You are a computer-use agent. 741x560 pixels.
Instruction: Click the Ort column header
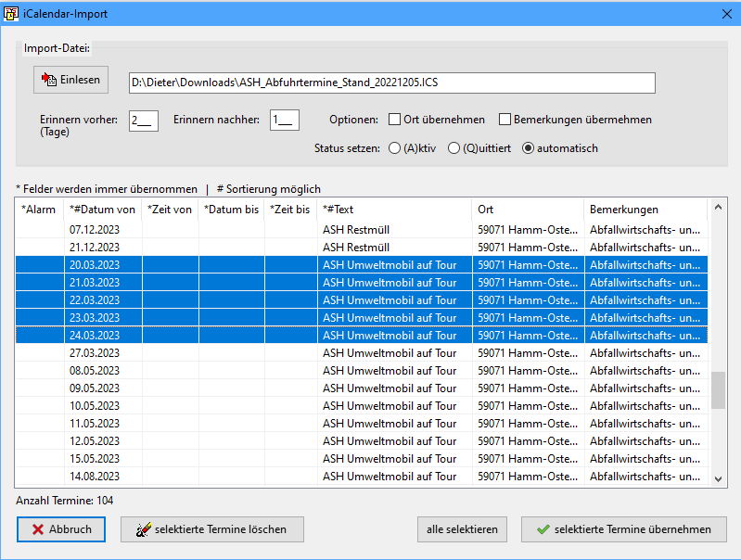tap(528, 210)
